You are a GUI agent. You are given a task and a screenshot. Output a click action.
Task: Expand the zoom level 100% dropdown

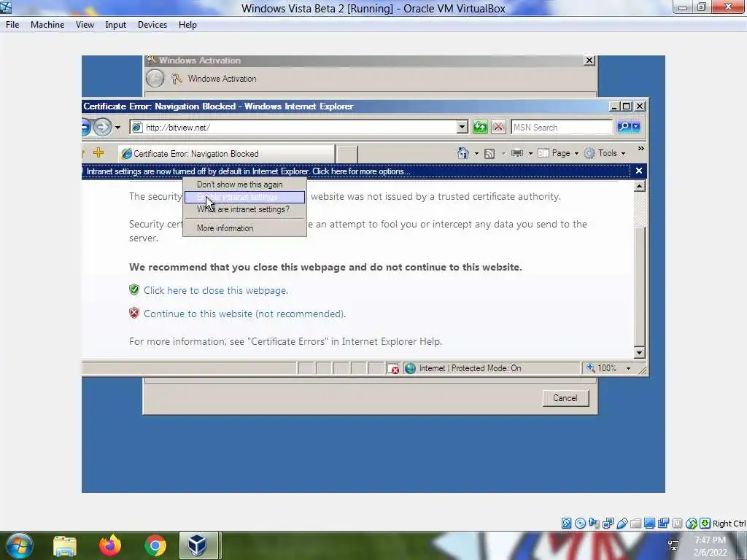click(x=628, y=368)
